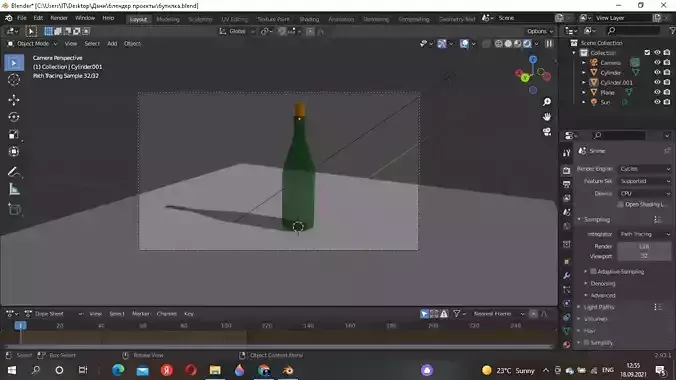Enable the Adaptive Sampling checkbox
The width and height of the screenshot is (676, 380).
593,271
